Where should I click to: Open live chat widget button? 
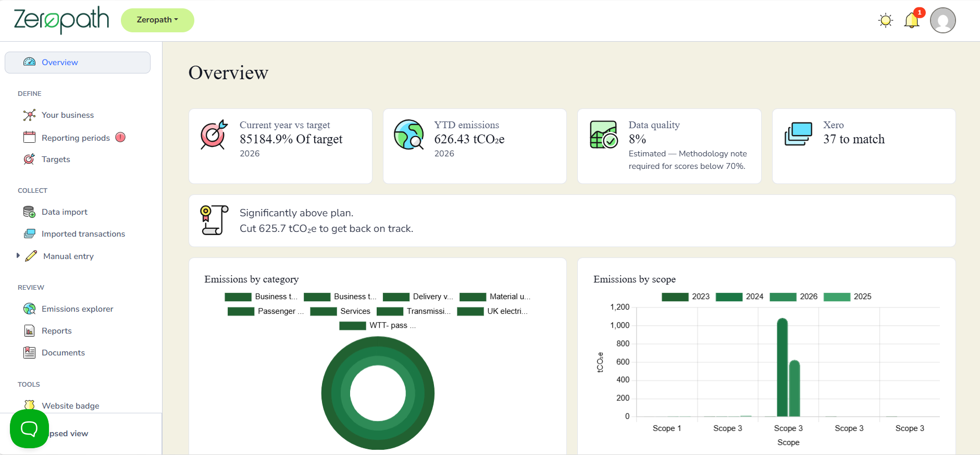pos(29,428)
